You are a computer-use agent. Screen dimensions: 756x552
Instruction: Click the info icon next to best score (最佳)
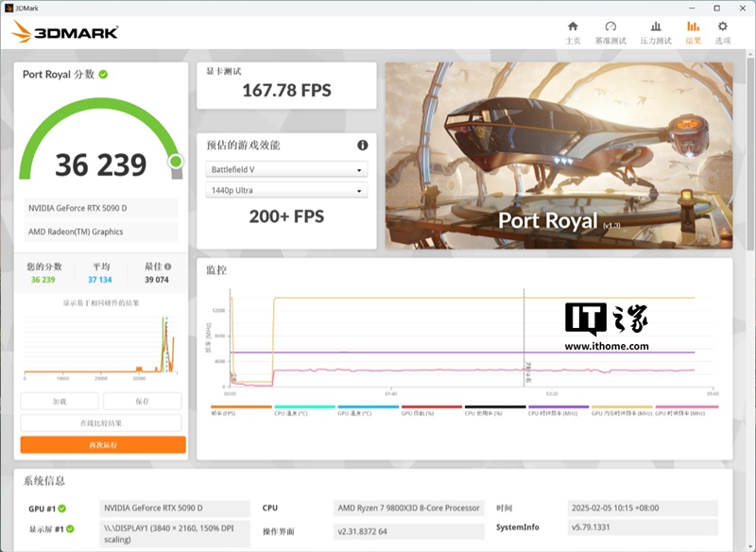point(168,267)
